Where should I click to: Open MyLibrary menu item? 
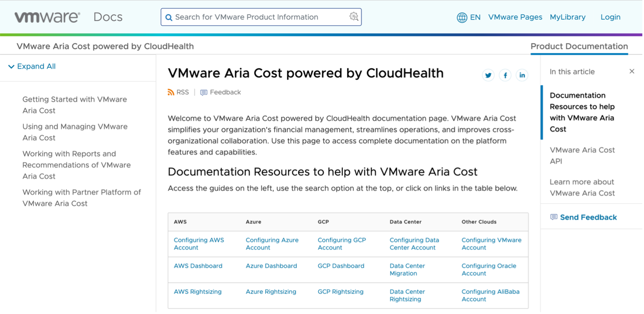pos(567,17)
